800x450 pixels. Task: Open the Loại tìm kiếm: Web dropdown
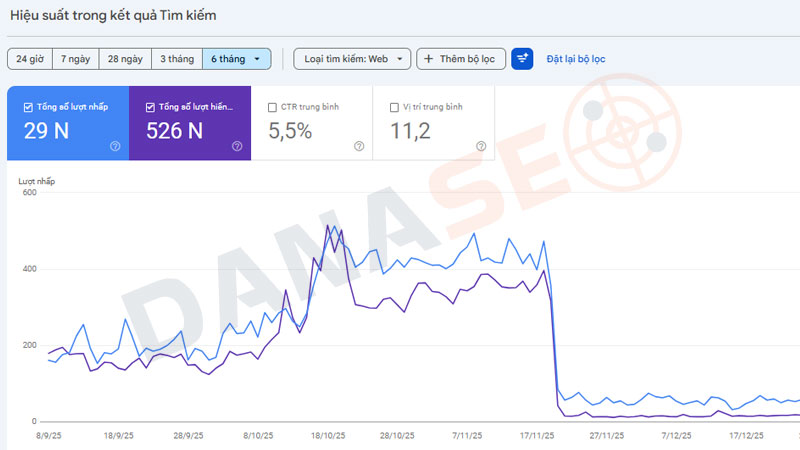(x=352, y=59)
